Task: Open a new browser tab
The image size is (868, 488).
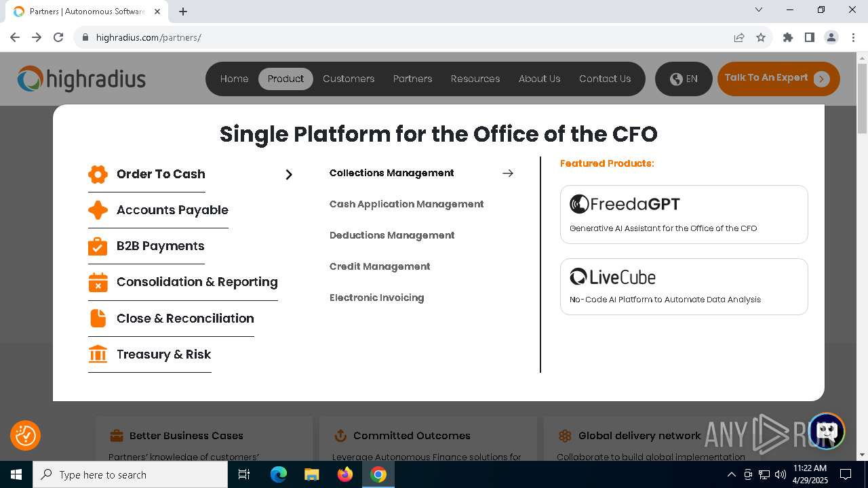Action: coord(183,12)
